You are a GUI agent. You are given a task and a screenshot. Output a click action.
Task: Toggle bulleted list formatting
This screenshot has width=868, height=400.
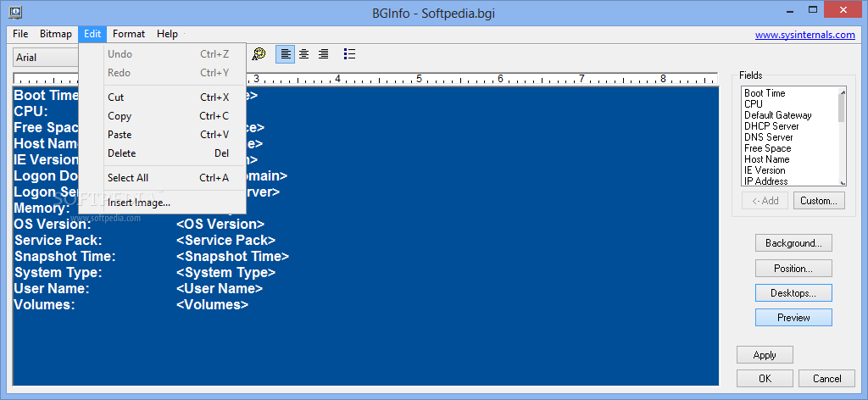pyautogui.click(x=349, y=53)
